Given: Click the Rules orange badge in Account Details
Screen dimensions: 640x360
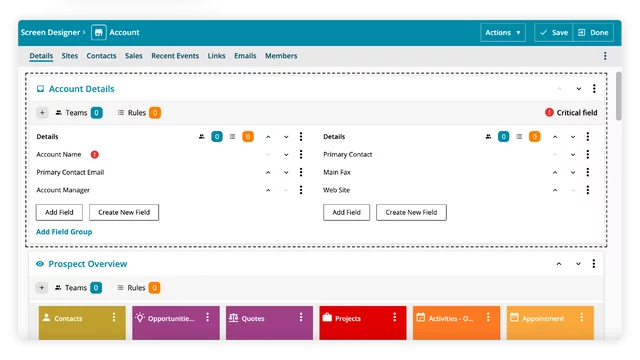Looking at the screenshot, I should 155,113.
